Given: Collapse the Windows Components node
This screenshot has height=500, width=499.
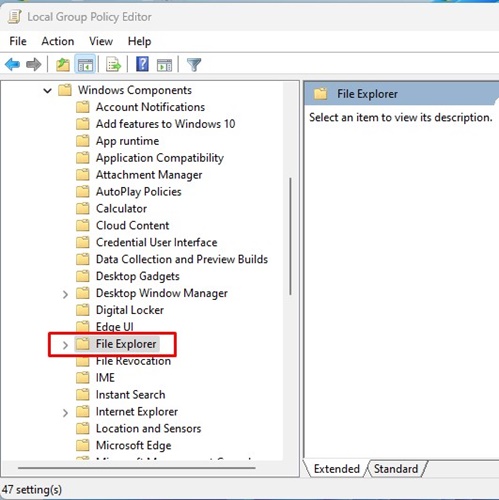Looking at the screenshot, I should pos(48,90).
